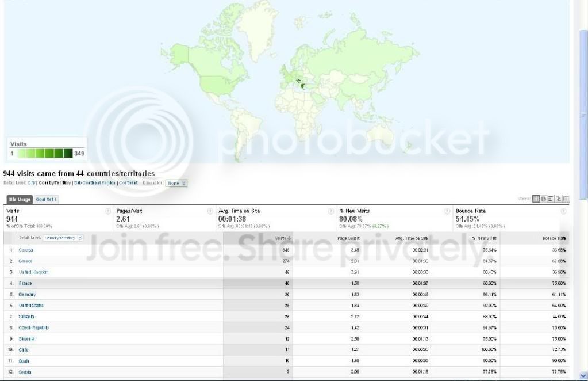Open the Spain country link
588x381 pixels.
pyautogui.click(x=24, y=361)
